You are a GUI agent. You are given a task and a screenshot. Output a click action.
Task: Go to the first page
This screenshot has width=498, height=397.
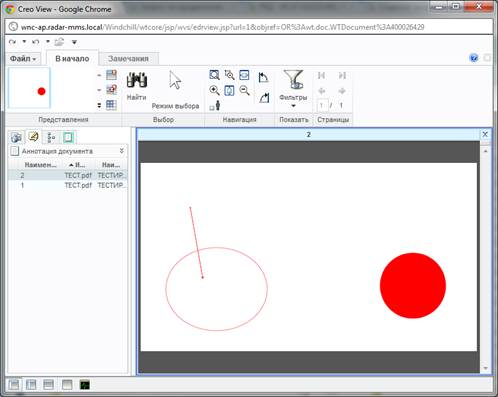click(321, 75)
